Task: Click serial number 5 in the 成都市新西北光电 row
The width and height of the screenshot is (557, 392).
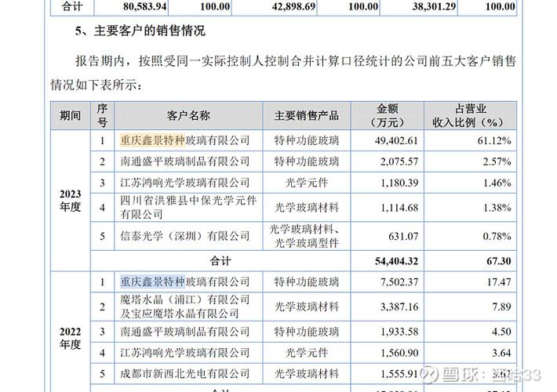Action: coord(102,373)
